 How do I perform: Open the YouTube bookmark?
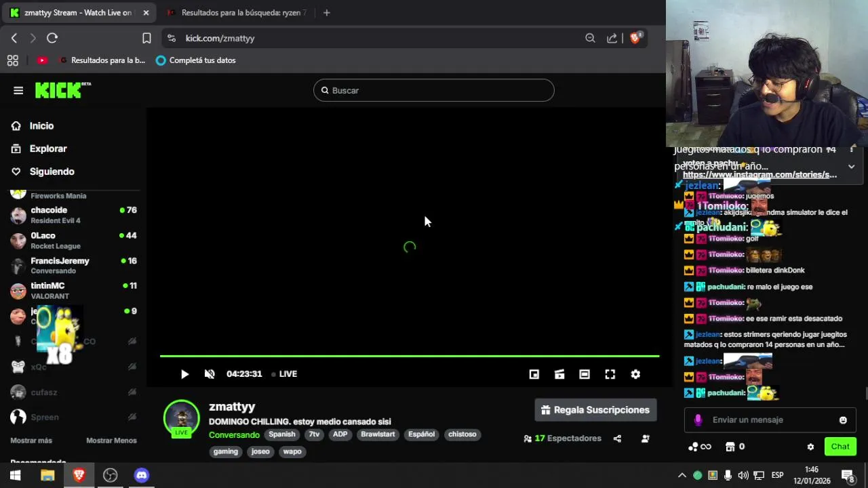click(42, 60)
